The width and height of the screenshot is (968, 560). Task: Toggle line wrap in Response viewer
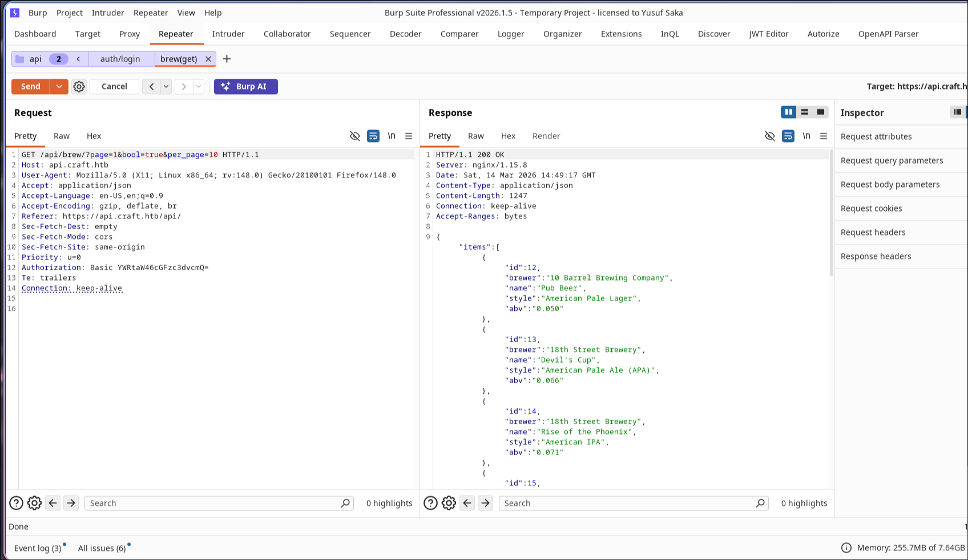click(788, 136)
